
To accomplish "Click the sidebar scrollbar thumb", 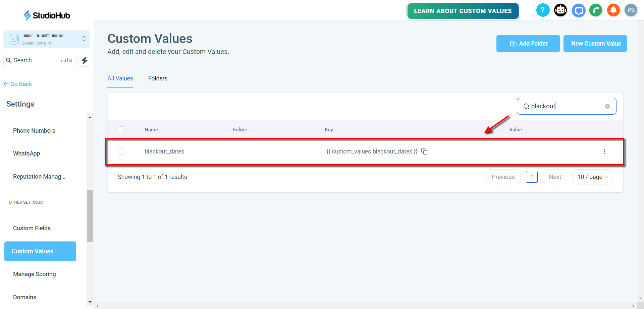I will pyautogui.click(x=90, y=216).
